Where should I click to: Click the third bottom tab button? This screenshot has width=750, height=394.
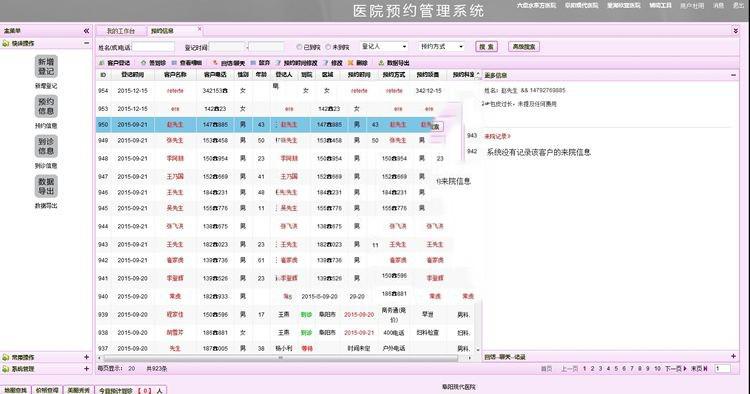pos(78,390)
